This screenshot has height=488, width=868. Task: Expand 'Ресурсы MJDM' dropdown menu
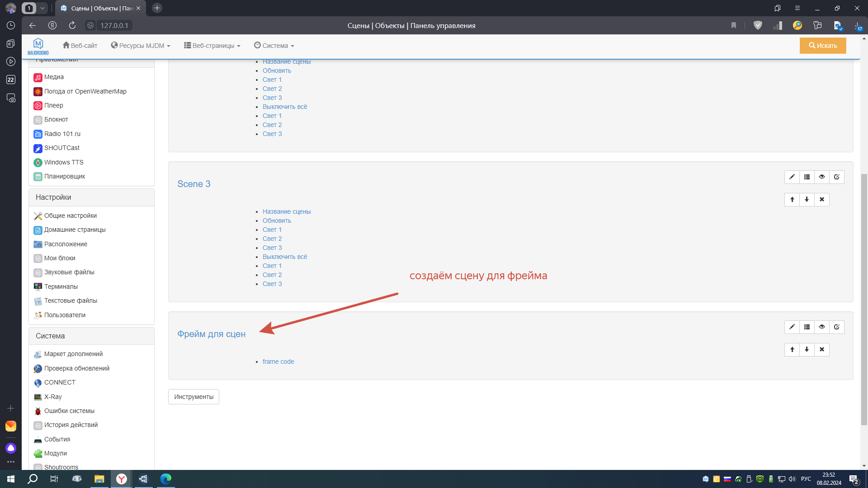pyautogui.click(x=141, y=46)
